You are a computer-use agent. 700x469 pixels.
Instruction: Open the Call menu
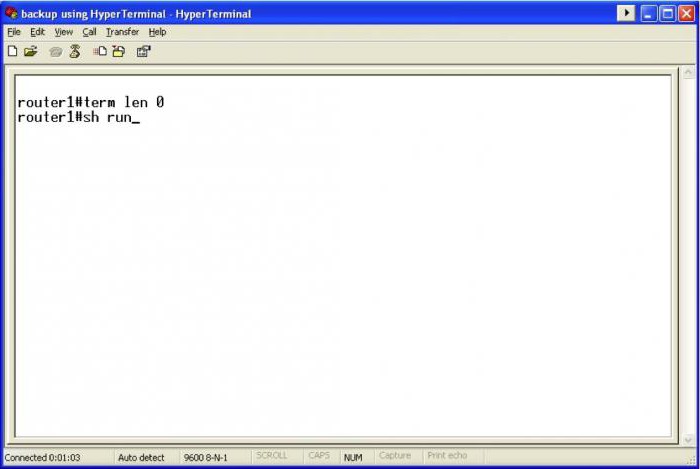(89, 32)
